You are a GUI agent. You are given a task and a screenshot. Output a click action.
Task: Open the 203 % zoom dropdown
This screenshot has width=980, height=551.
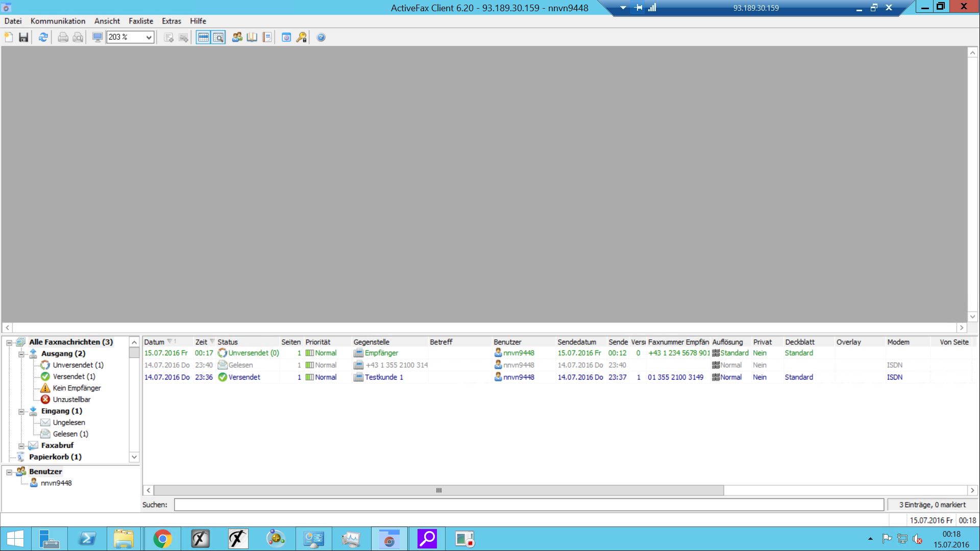point(149,37)
